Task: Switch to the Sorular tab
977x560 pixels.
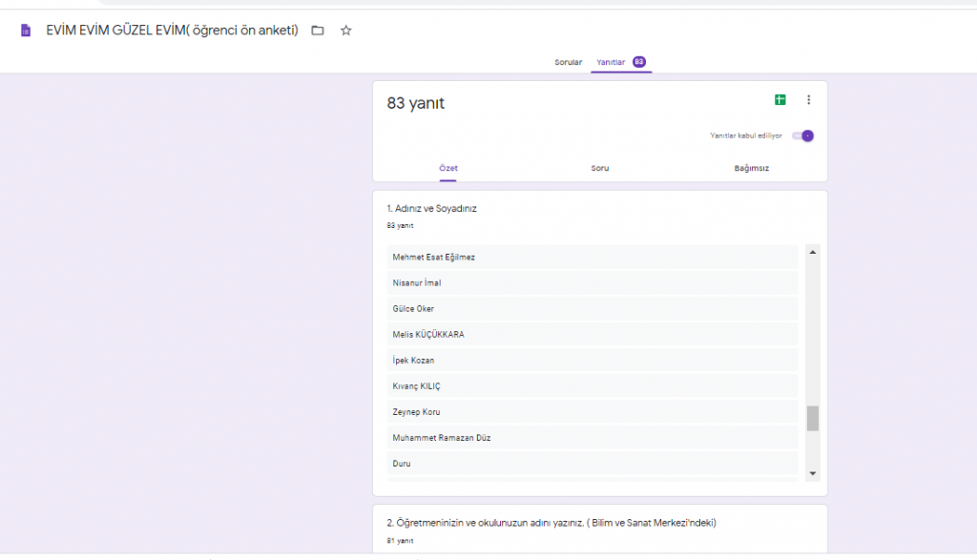Action: coord(569,62)
